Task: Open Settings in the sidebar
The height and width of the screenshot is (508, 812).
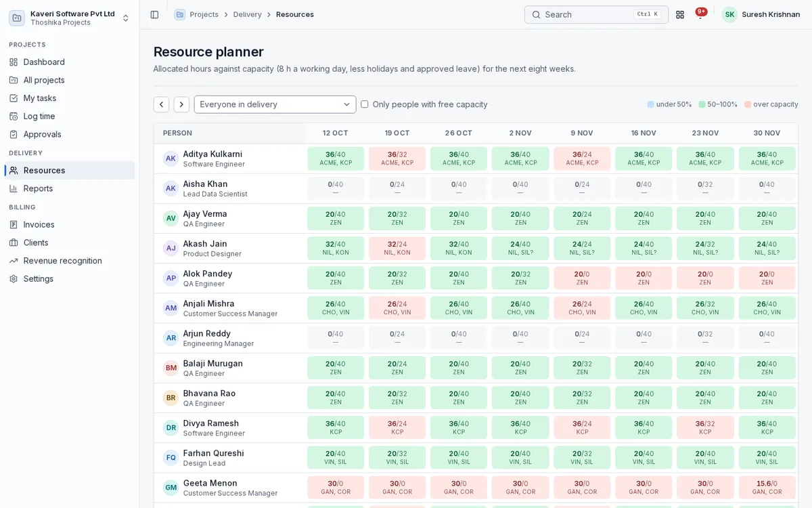Action: coord(70,278)
